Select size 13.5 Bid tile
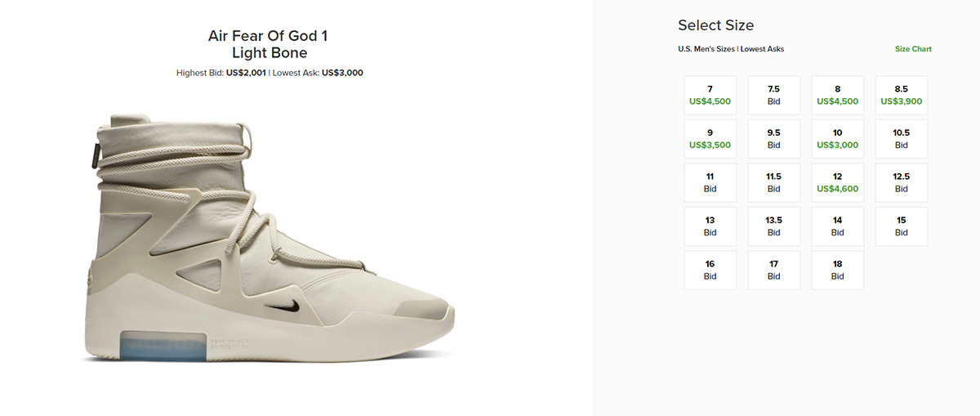The width and height of the screenshot is (980, 416). click(x=773, y=226)
